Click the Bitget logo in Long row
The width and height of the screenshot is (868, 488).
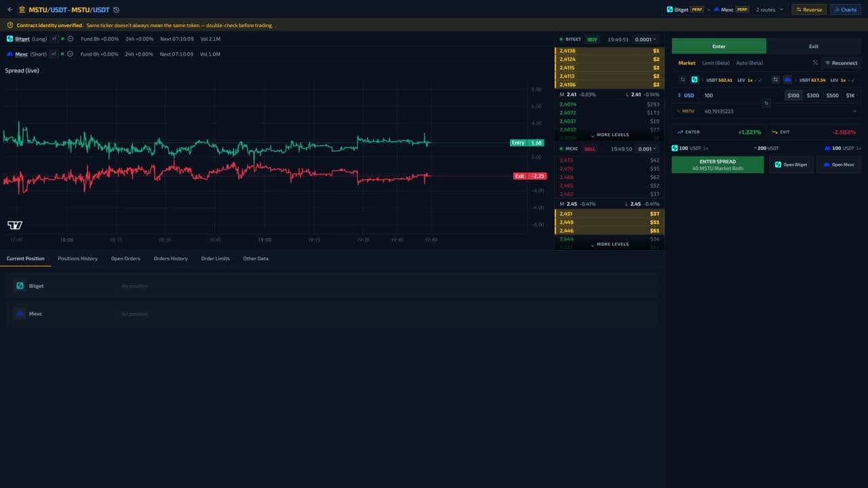(9, 39)
